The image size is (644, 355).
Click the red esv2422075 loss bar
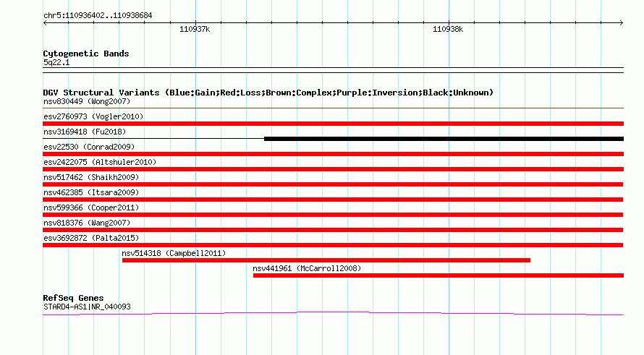point(333,169)
